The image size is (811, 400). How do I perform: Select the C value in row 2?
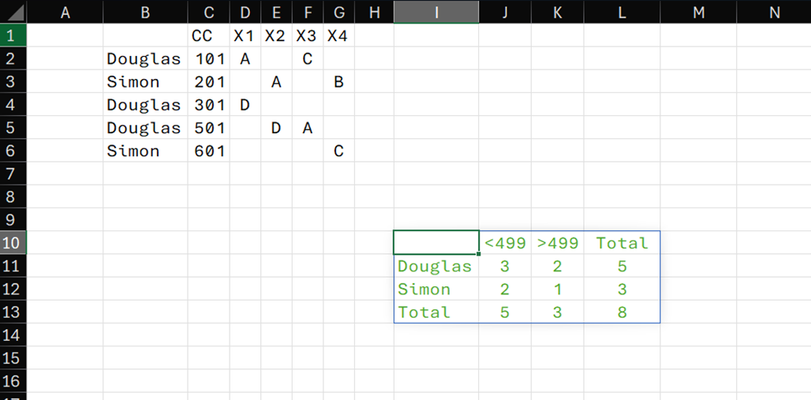click(307, 58)
